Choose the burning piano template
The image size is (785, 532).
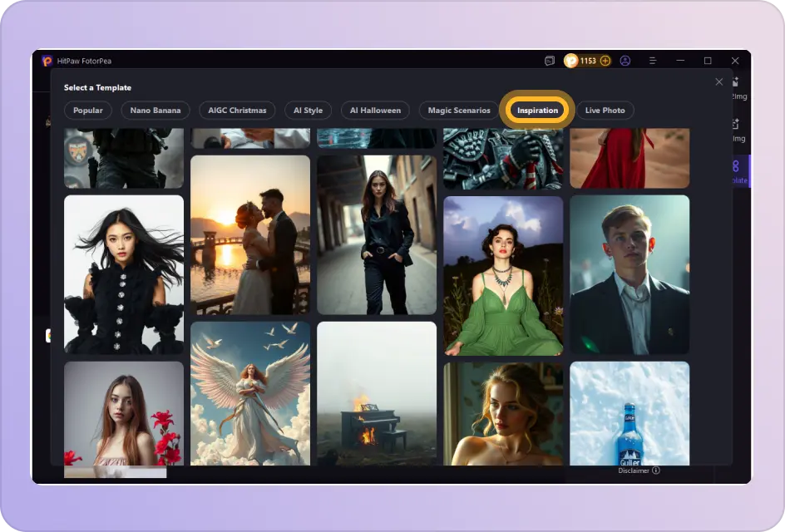[x=377, y=393]
